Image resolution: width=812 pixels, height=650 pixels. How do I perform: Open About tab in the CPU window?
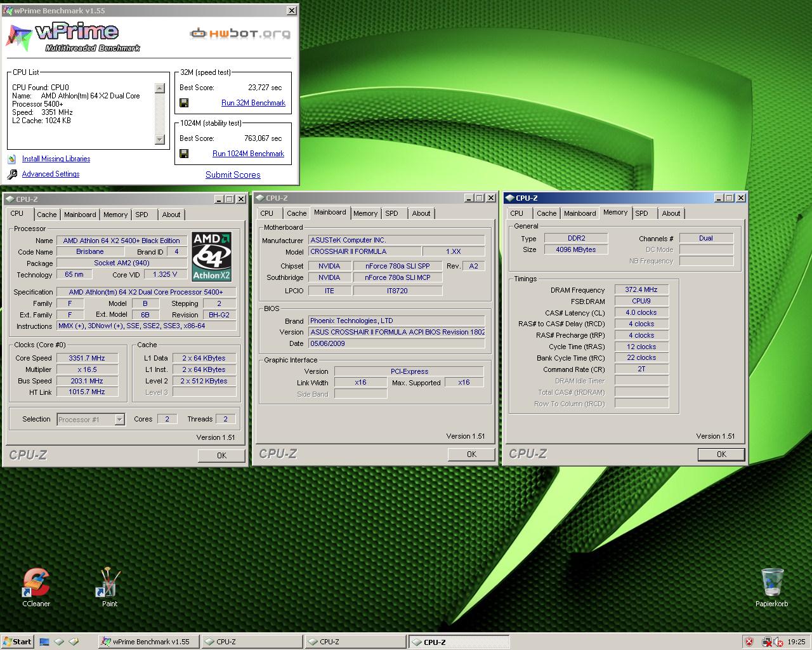(x=171, y=215)
